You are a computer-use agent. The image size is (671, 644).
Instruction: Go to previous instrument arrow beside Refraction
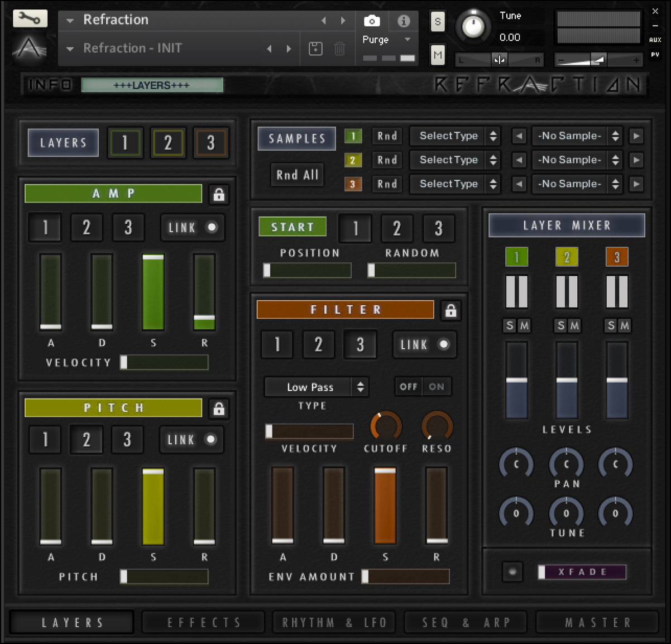[x=324, y=21]
